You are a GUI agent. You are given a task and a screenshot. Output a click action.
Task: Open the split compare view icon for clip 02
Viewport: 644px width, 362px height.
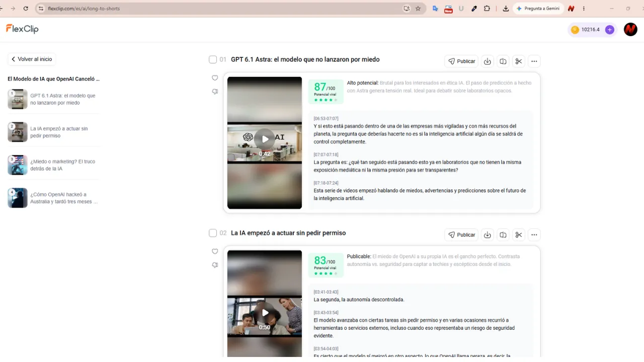pos(503,235)
